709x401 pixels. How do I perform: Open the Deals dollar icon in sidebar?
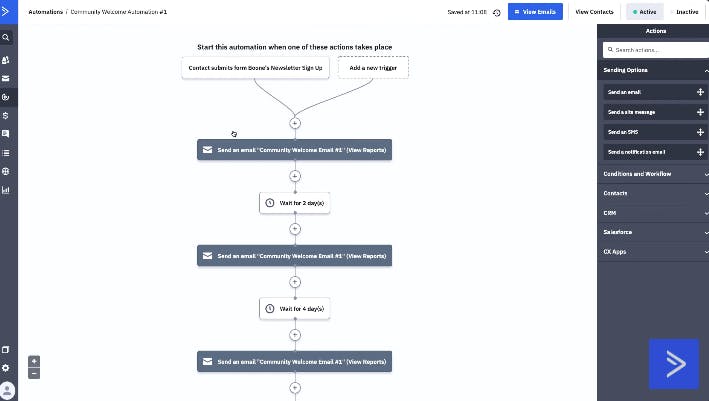(x=6, y=116)
